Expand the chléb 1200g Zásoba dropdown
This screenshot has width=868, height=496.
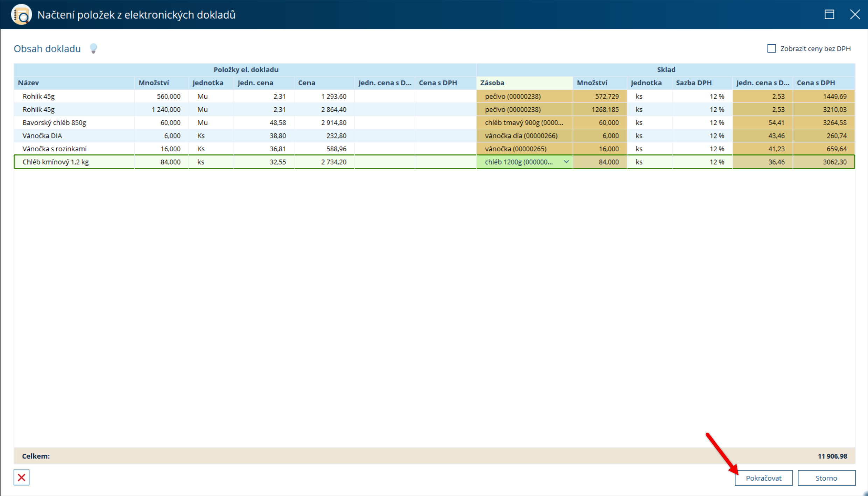(x=566, y=162)
